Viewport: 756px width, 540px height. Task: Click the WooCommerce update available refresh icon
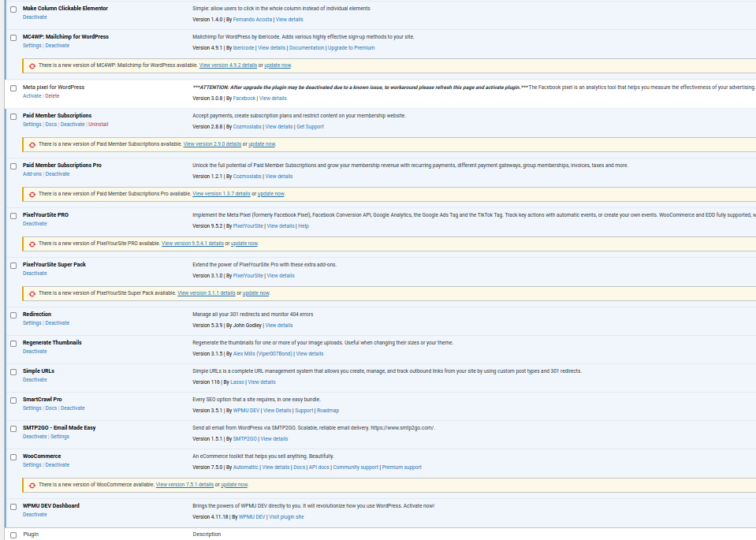pos(32,486)
